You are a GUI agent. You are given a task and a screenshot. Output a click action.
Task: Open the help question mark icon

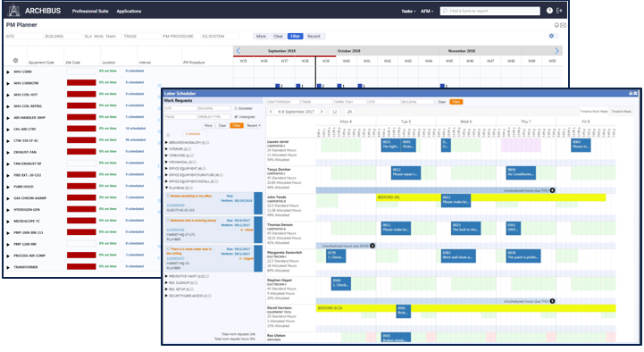[x=549, y=11]
